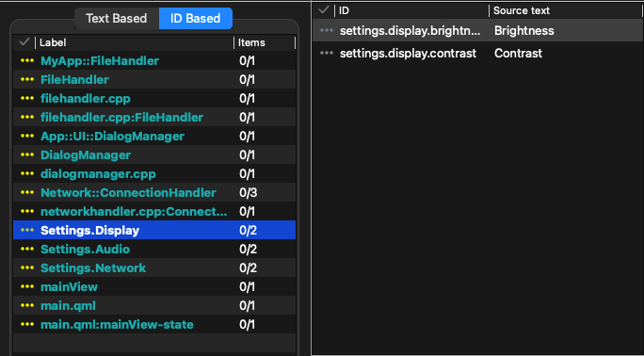644x356 pixels.
Task: Click status dots for App::UI::DialogManager
Action: pyautogui.click(x=27, y=137)
